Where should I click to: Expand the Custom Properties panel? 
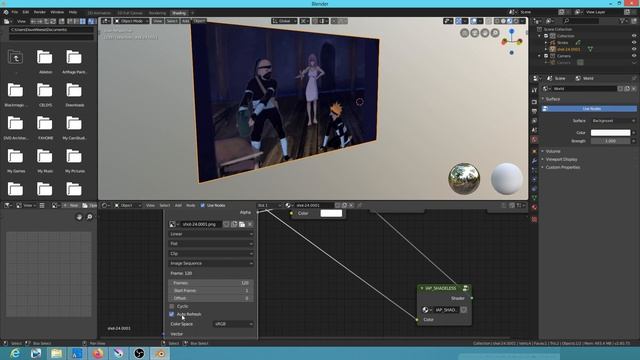[x=562, y=167]
